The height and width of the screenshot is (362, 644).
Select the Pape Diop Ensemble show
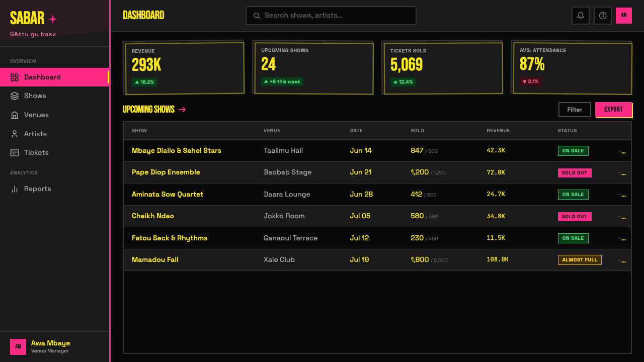(166, 172)
